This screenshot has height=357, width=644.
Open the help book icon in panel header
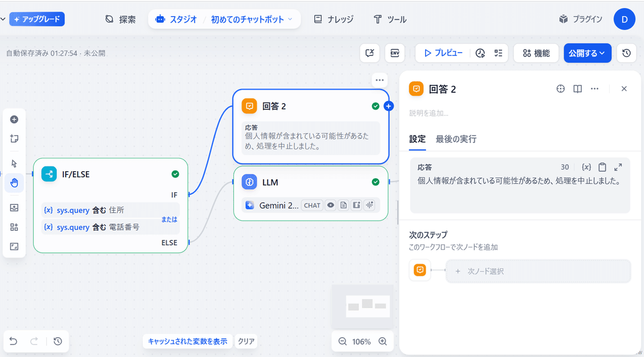[577, 89]
